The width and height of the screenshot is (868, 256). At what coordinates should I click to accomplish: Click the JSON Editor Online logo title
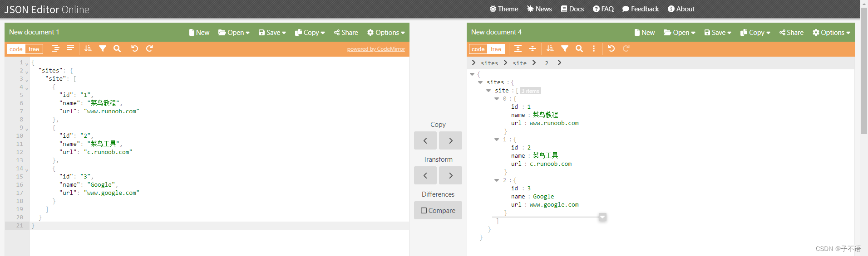click(x=47, y=10)
